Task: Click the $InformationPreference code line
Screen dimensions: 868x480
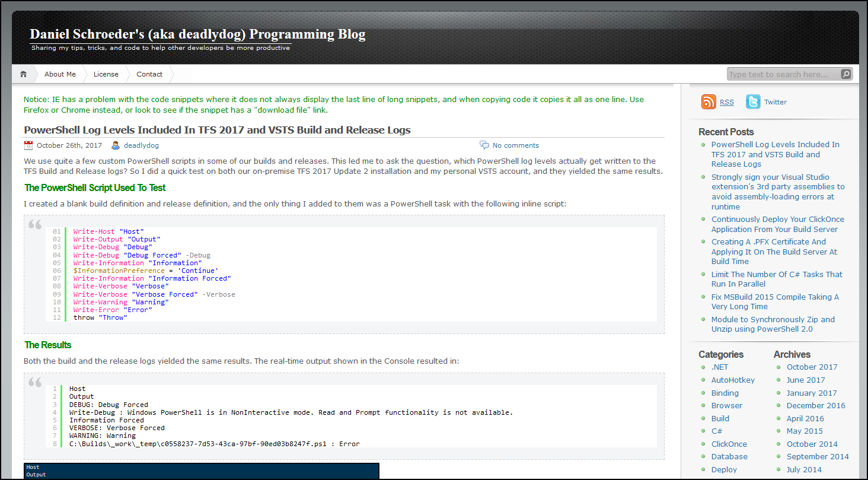Action: pyautogui.click(x=146, y=271)
